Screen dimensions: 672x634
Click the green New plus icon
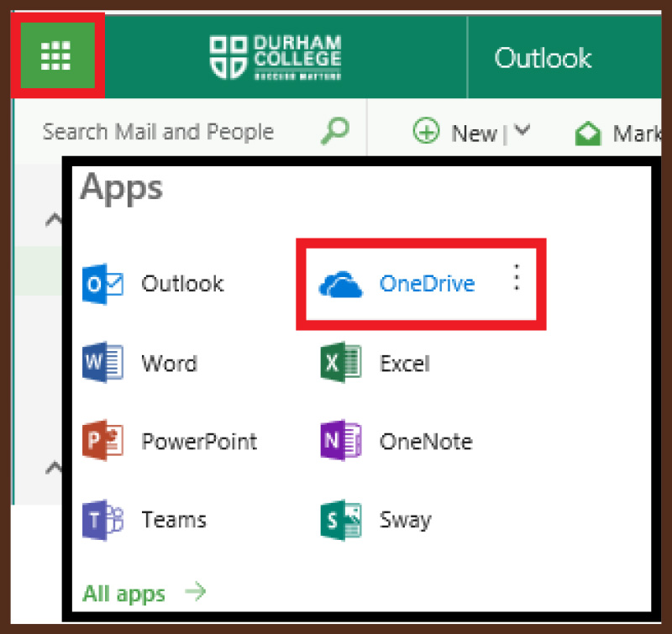pos(427,132)
